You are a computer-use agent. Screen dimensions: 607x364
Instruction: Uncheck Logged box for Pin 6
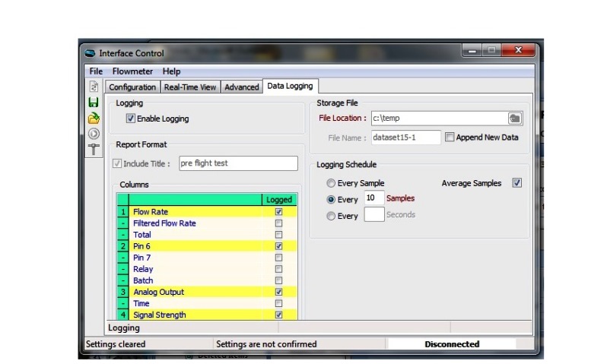(278, 246)
